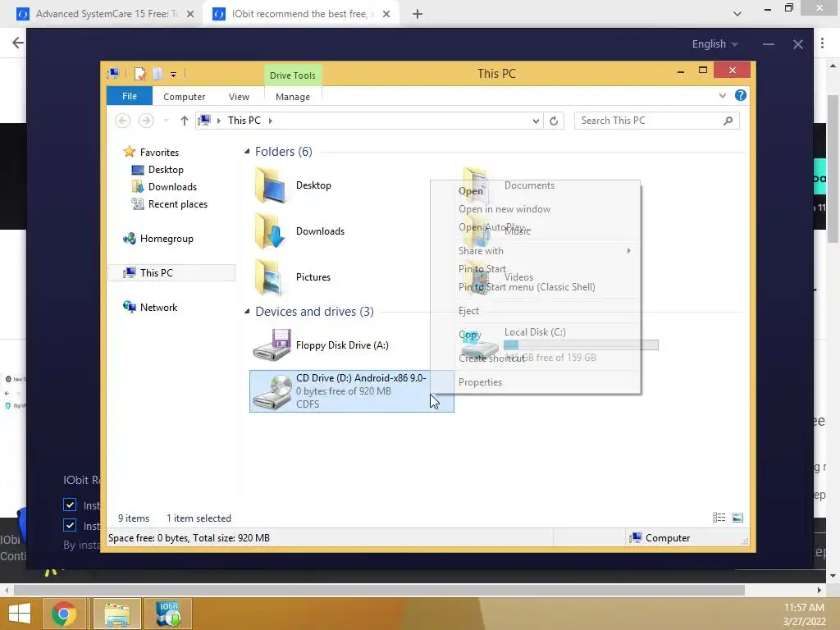
Task: Toggle the first Install checkbox in IObit installer
Action: [x=70, y=504]
